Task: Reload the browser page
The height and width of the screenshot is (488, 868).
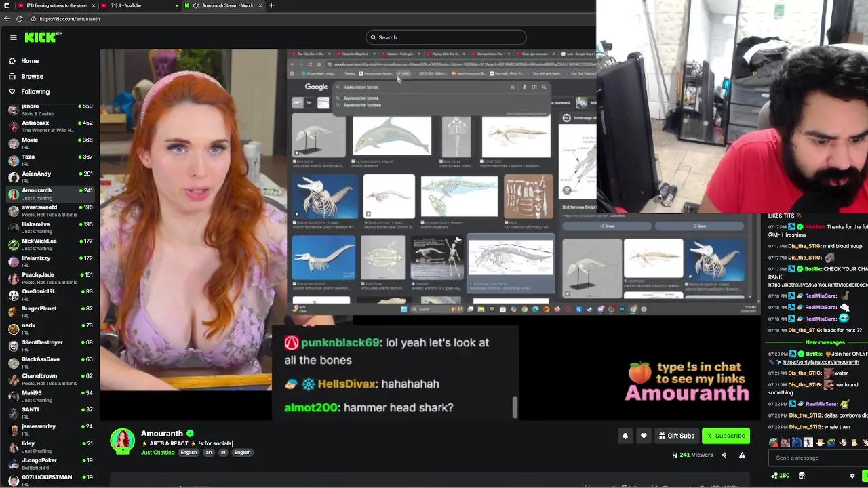Action: [x=19, y=19]
